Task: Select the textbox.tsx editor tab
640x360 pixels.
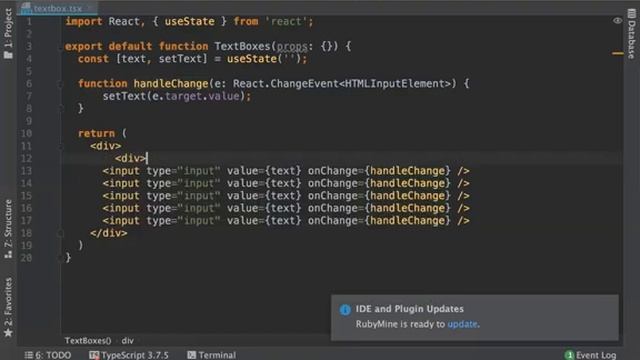Action: click(x=57, y=8)
